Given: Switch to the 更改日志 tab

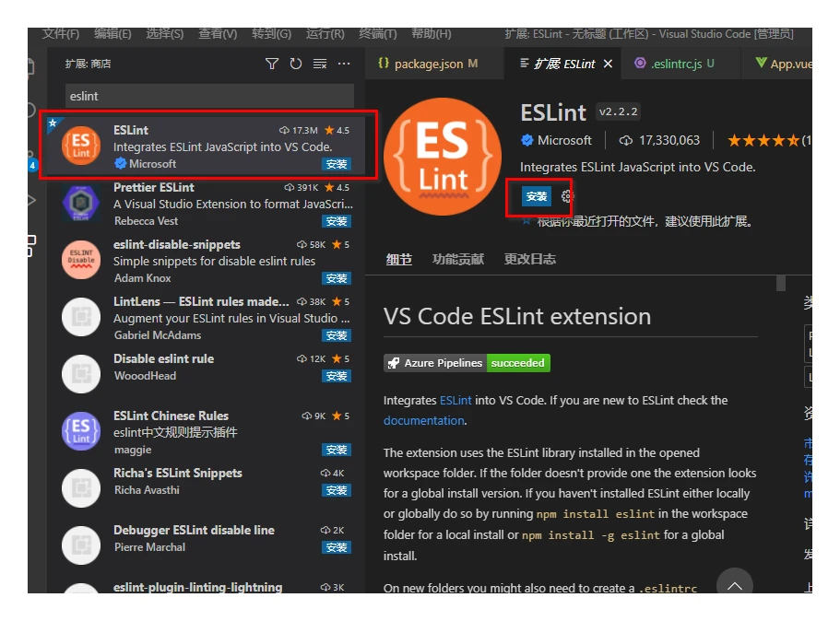Looking at the screenshot, I should (x=530, y=260).
